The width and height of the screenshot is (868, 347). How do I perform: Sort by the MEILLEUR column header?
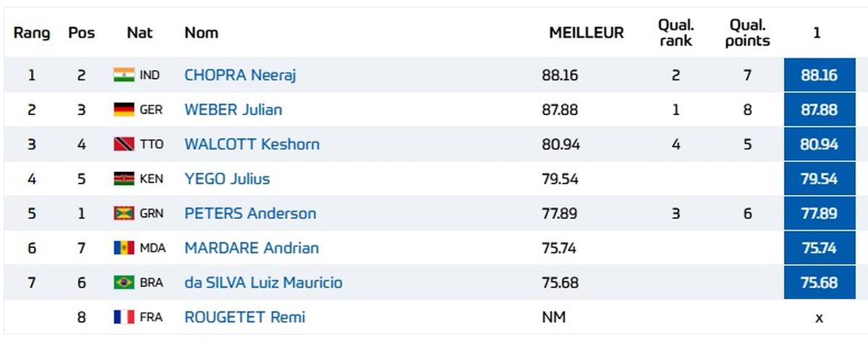pyautogui.click(x=586, y=33)
